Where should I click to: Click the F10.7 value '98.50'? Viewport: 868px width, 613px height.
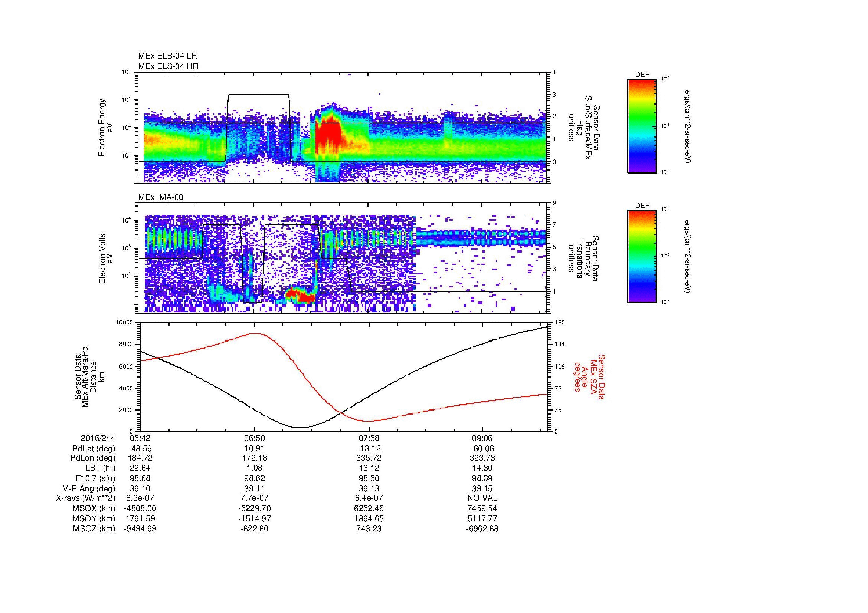click(369, 478)
